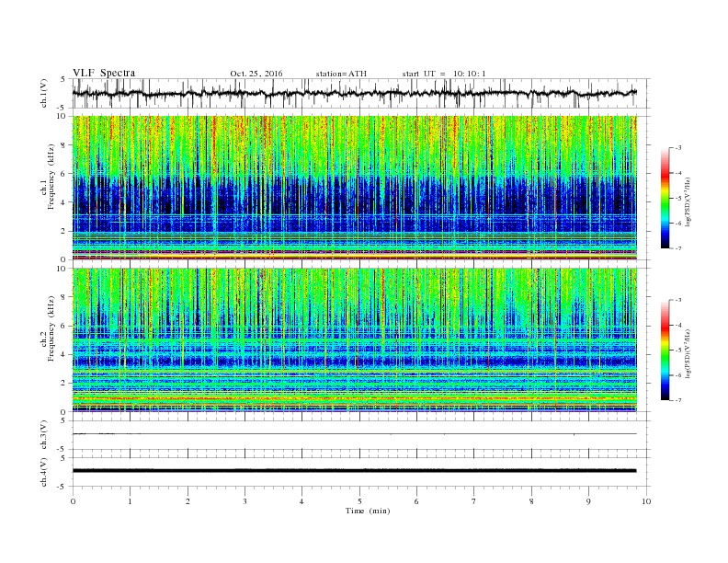Click inside the ch.2 frequency spectrogram
Image resolution: width=728 pixels, height=563 pixels.
point(355,340)
